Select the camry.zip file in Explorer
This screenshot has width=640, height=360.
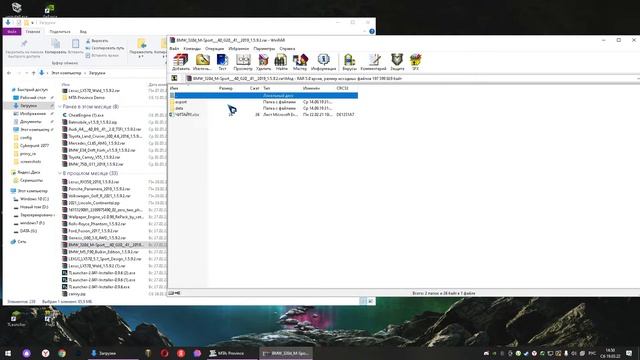(x=77, y=294)
